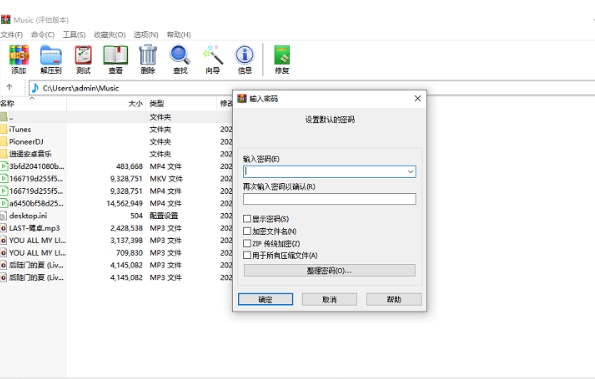Select the 166719d255f5... MKV file row

coord(116,179)
